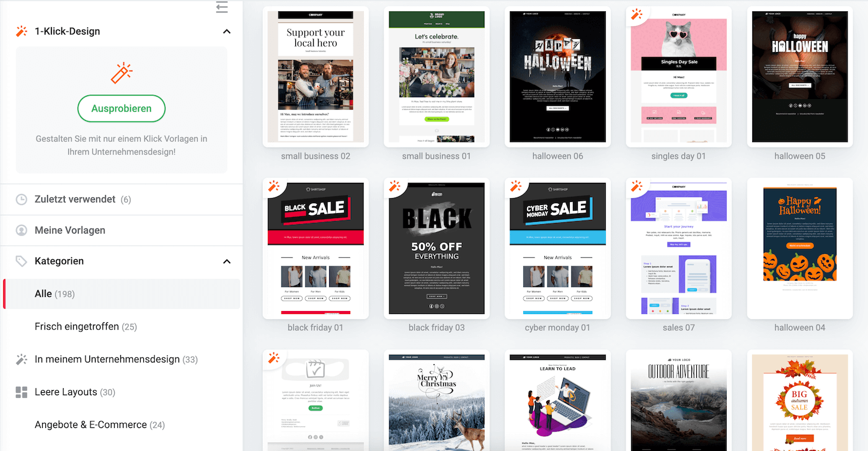The width and height of the screenshot is (868, 451).
Task: Collapse the sidebar with the top arrow icon
Action: pos(222,7)
